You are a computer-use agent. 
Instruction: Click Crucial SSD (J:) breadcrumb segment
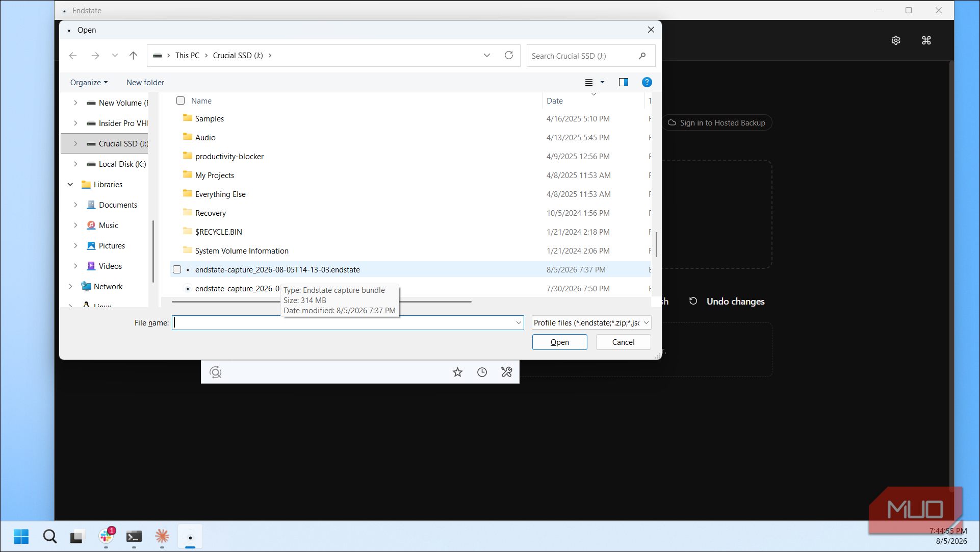click(x=238, y=56)
